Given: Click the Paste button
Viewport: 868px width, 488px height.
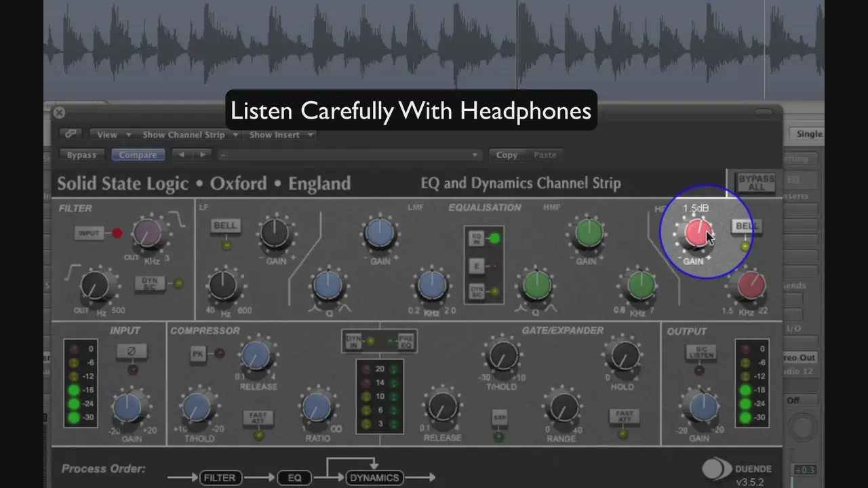Looking at the screenshot, I should [x=545, y=155].
